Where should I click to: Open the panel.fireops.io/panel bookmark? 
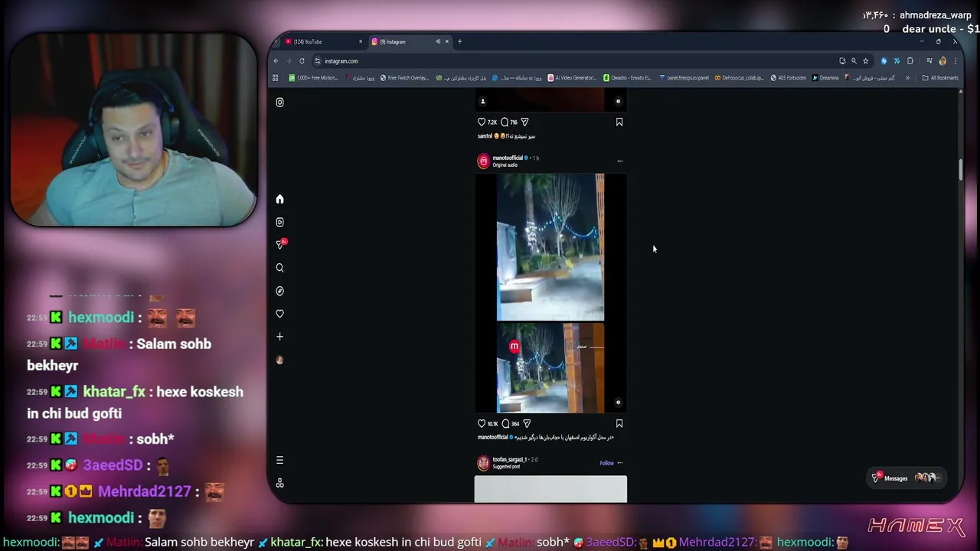click(x=683, y=77)
